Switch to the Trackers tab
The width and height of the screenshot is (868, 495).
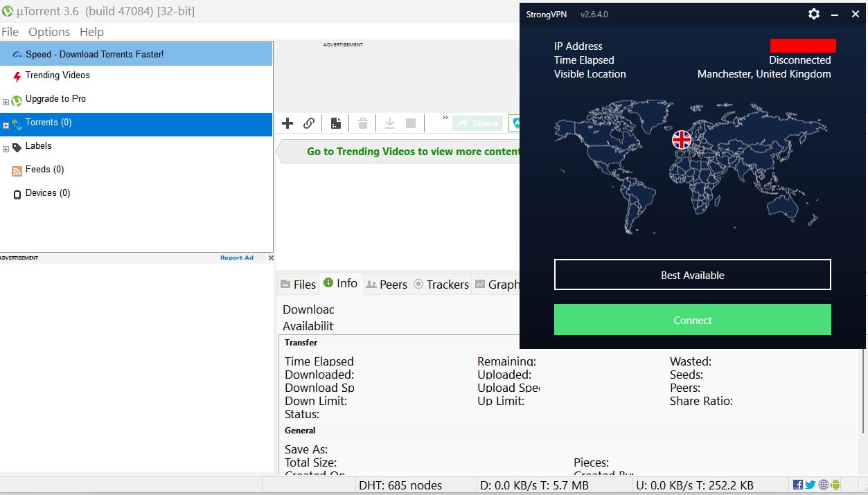point(441,284)
